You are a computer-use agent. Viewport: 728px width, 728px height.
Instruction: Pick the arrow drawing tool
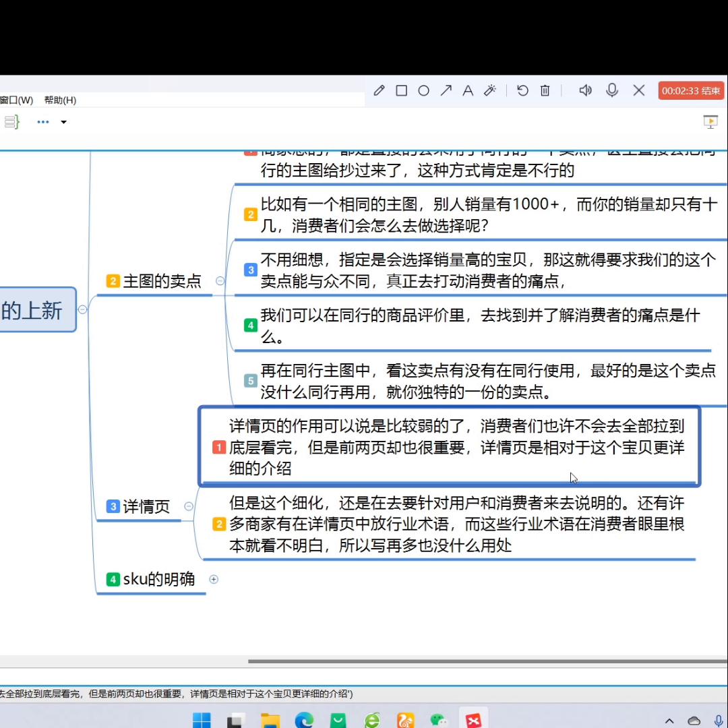coord(446,90)
